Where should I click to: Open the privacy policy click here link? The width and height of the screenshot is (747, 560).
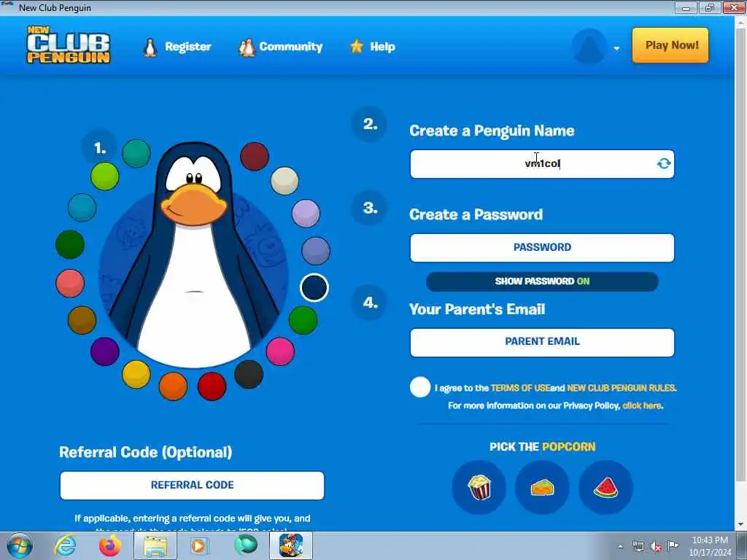tap(642, 405)
